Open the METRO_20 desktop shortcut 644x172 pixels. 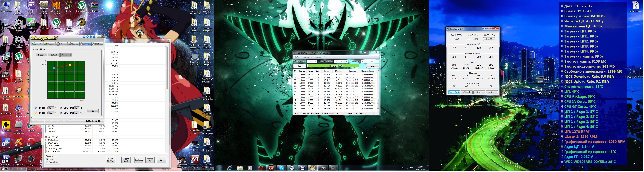coord(31,160)
